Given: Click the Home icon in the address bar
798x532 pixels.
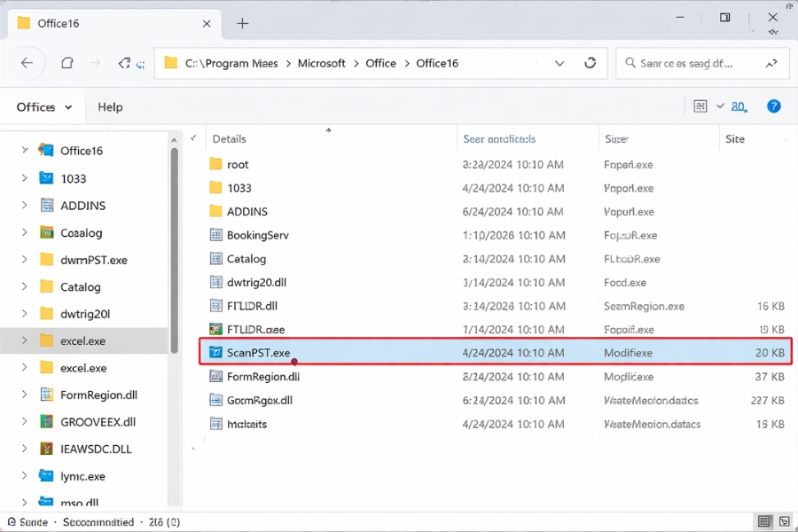Looking at the screenshot, I should tap(66, 63).
